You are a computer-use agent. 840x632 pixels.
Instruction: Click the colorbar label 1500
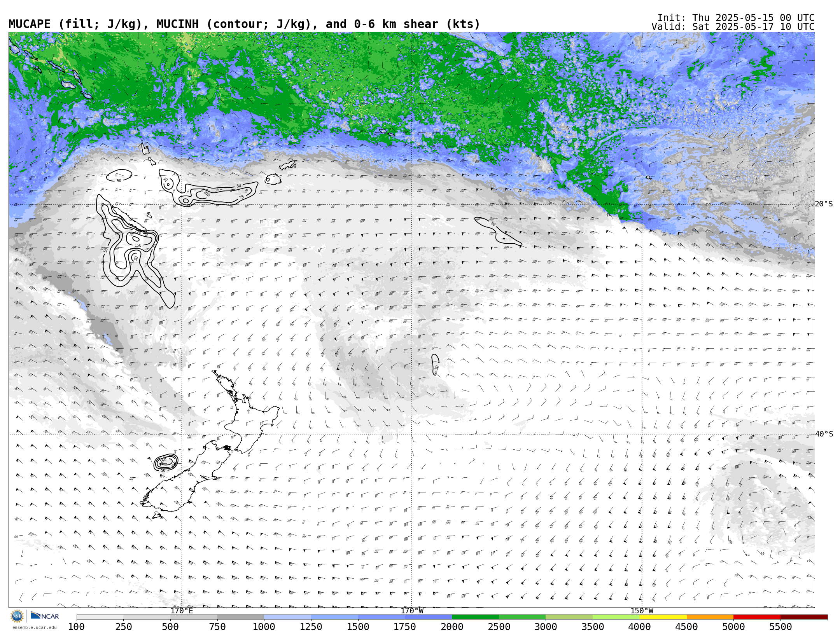[358, 627]
